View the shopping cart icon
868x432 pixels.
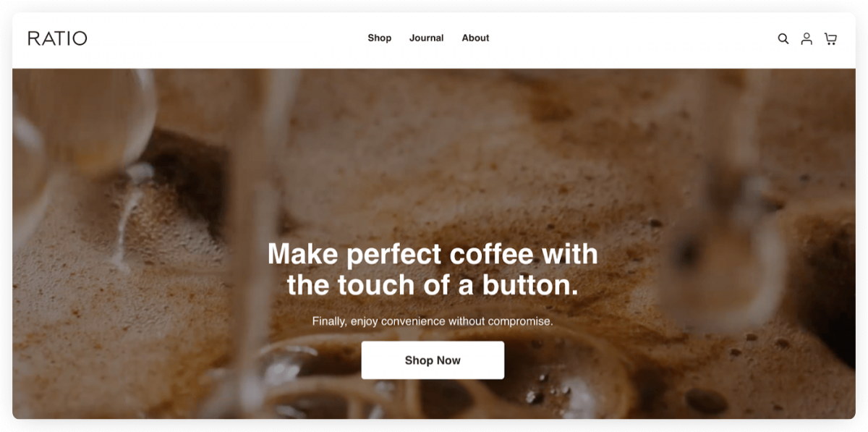pos(830,38)
